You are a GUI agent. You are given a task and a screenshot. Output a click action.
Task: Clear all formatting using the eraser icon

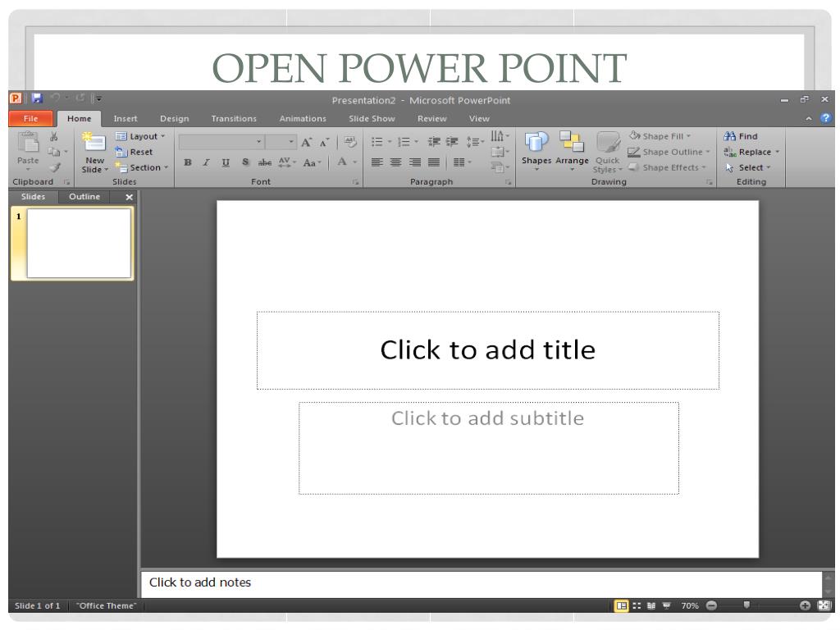click(350, 142)
